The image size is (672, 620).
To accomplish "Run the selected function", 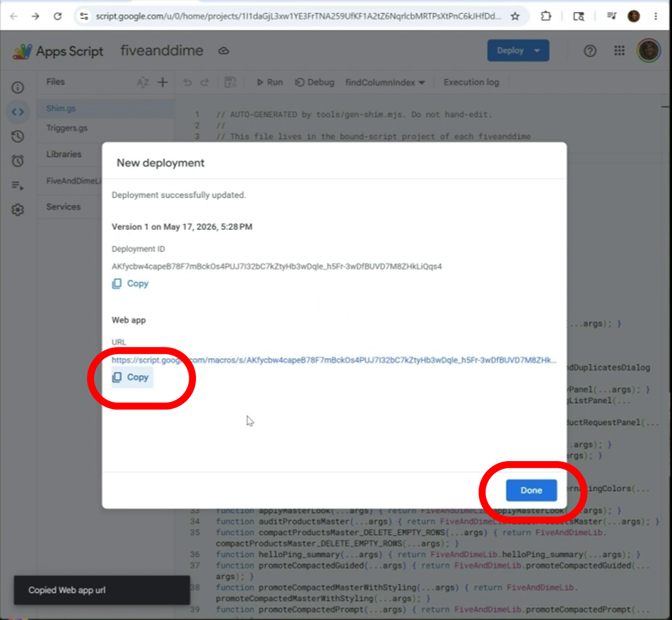I will click(269, 82).
